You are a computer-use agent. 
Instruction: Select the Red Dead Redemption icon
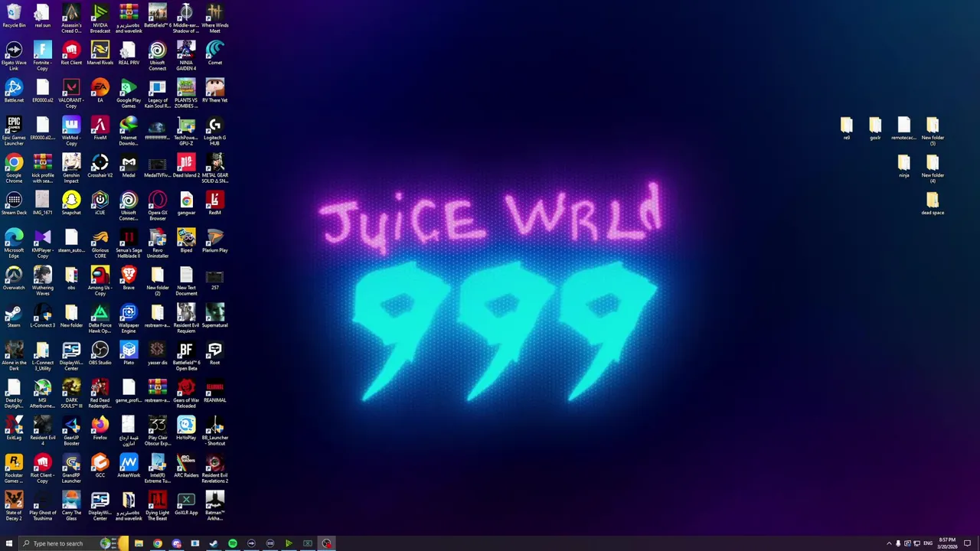click(100, 393)
